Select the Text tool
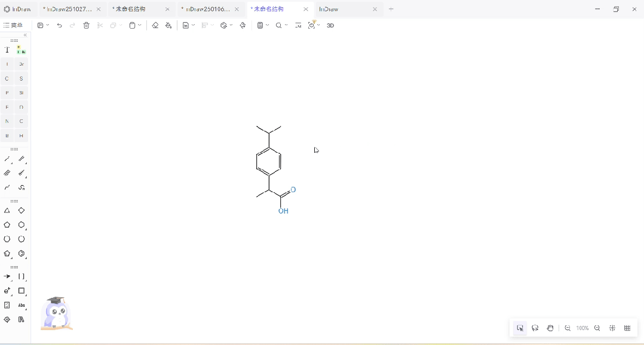 click(7, 50)
